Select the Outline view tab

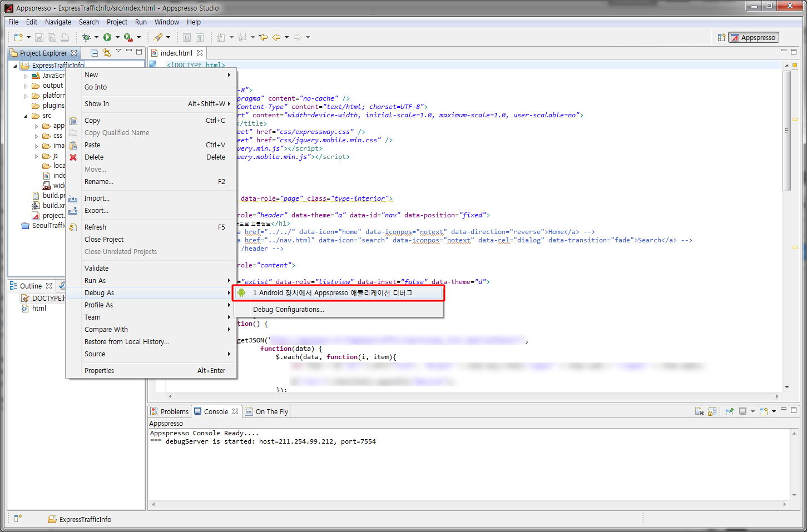pos(31,286)
